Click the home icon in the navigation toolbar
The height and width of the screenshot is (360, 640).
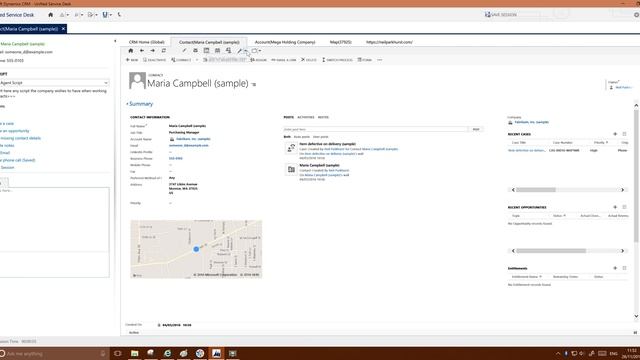[131, 51]
